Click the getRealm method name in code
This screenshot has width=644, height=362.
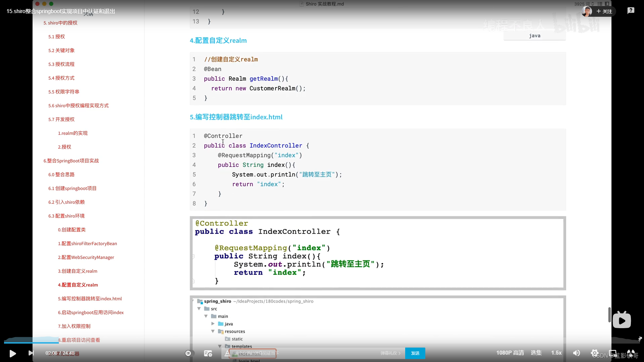coord(264,78)
